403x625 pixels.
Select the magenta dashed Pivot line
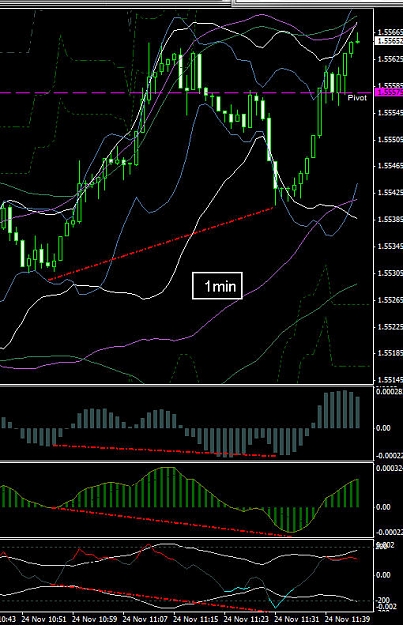pyautogui.click(x=187, y=93)
